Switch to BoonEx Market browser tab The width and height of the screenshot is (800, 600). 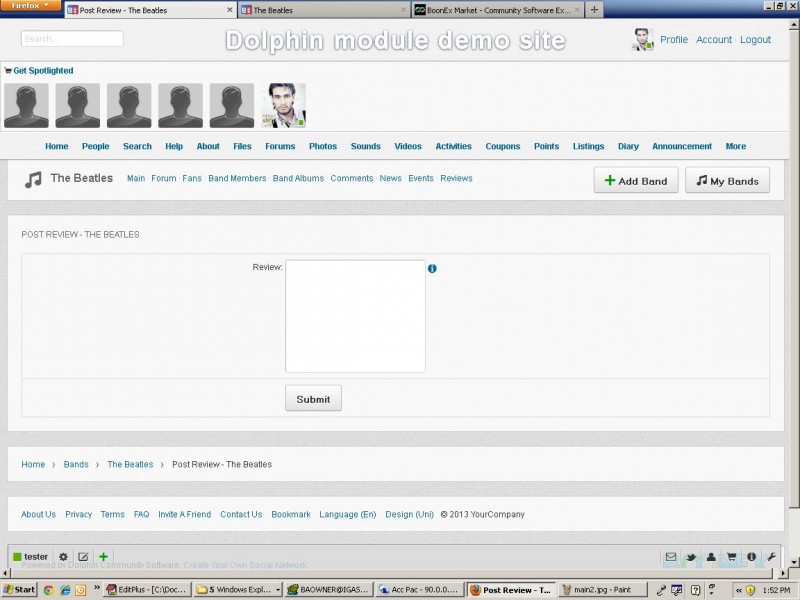point(497,10)
